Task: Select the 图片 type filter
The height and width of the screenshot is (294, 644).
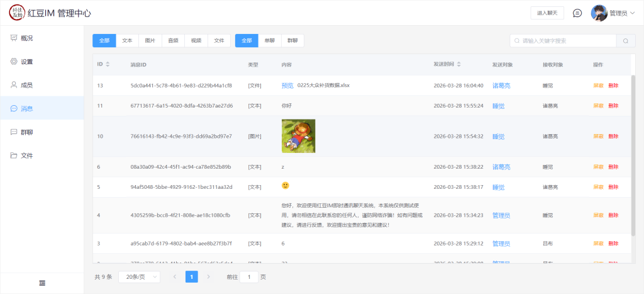Action: point(150,41)
